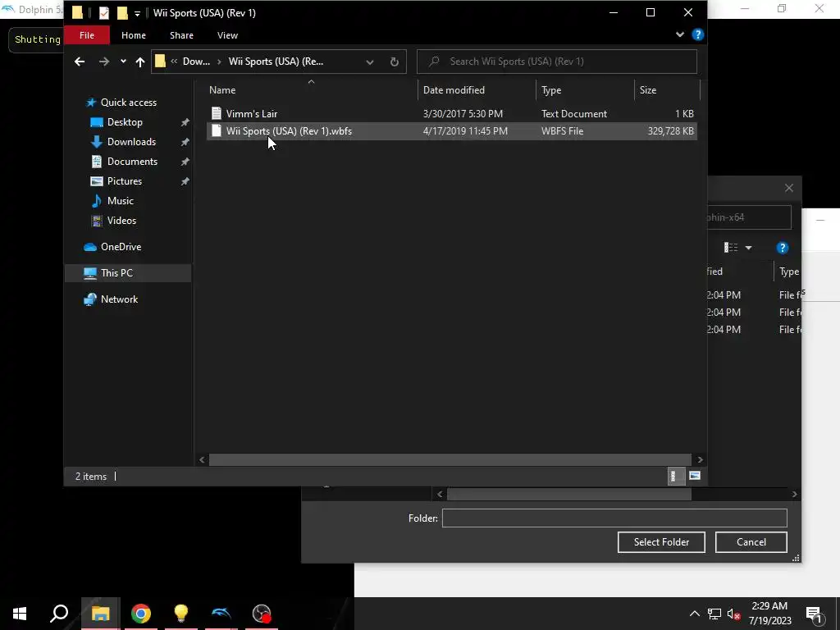This screenshot has width=840, height=630.
Task: Click the 329,728 KB size cell
Action: [670, 131]
